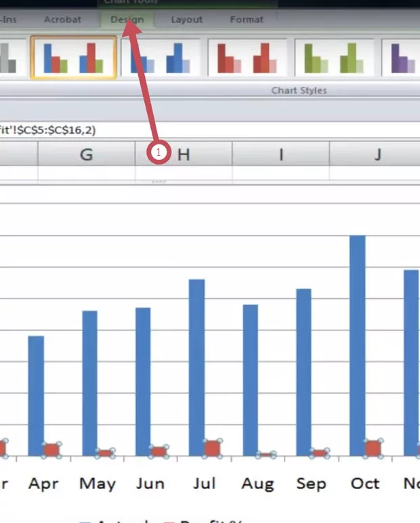Apply the green chart style
Viewport: 420px width, 523px height.
[x=334, y=58]
